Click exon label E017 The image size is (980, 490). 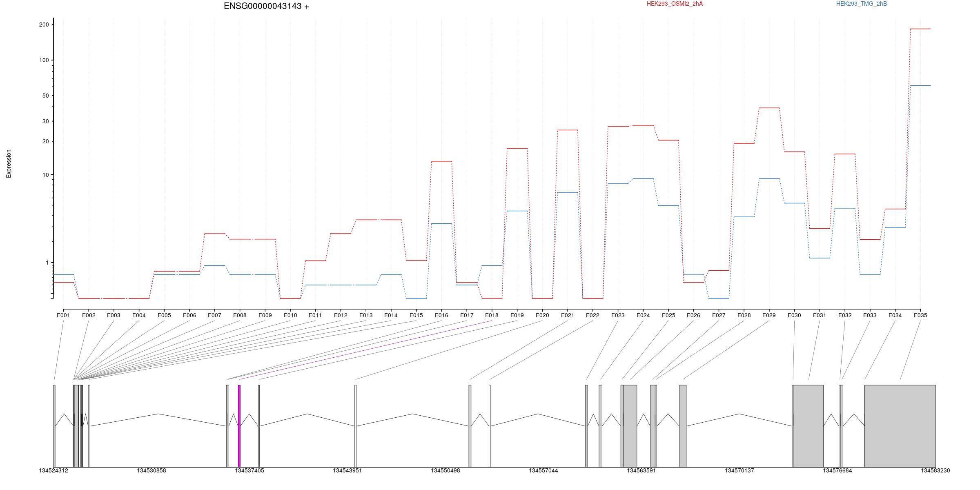click(x=467, y=315)
